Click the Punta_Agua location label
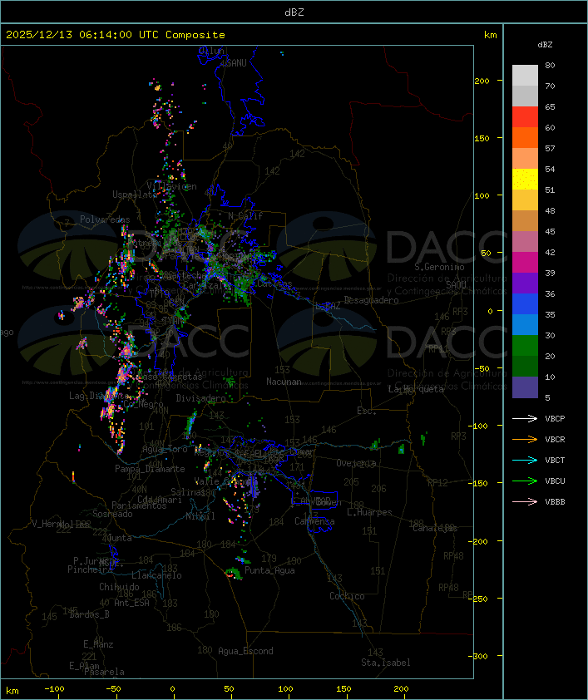 (x=269, y=570)
